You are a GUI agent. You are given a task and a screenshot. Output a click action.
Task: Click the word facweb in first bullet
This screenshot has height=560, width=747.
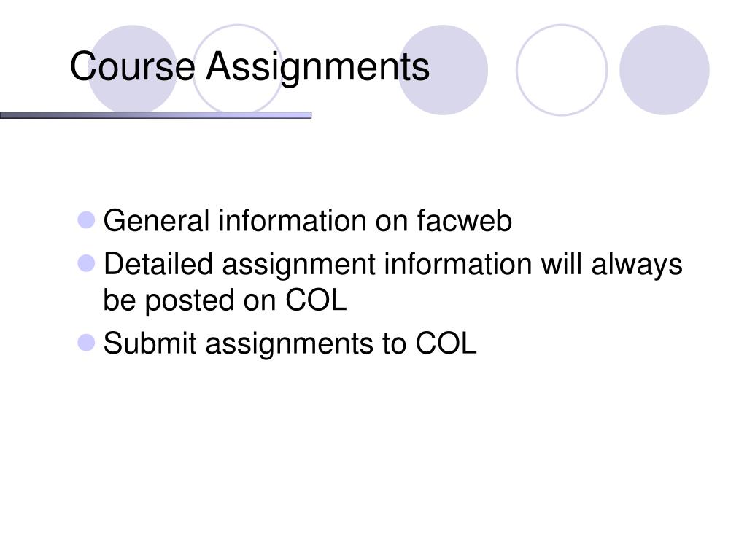click(x=465, y=221)
